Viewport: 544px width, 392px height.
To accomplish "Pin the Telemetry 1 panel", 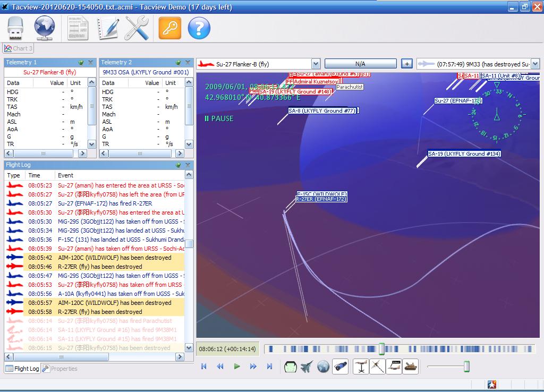I will (x=81, y=63).
